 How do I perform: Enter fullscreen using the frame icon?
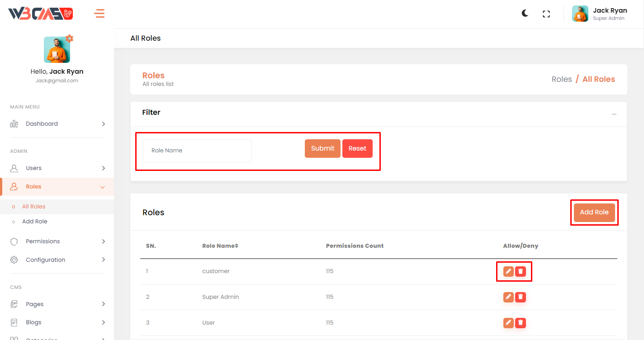click(546, 14)
